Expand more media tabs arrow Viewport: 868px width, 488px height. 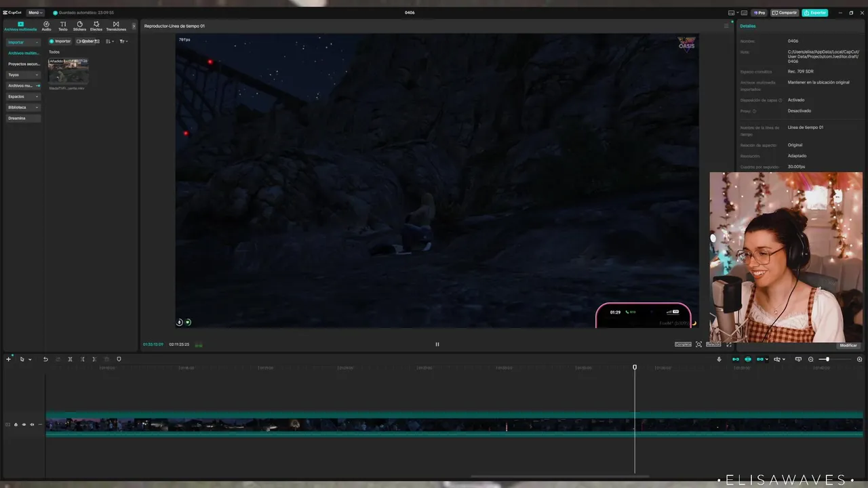point(134,26)
